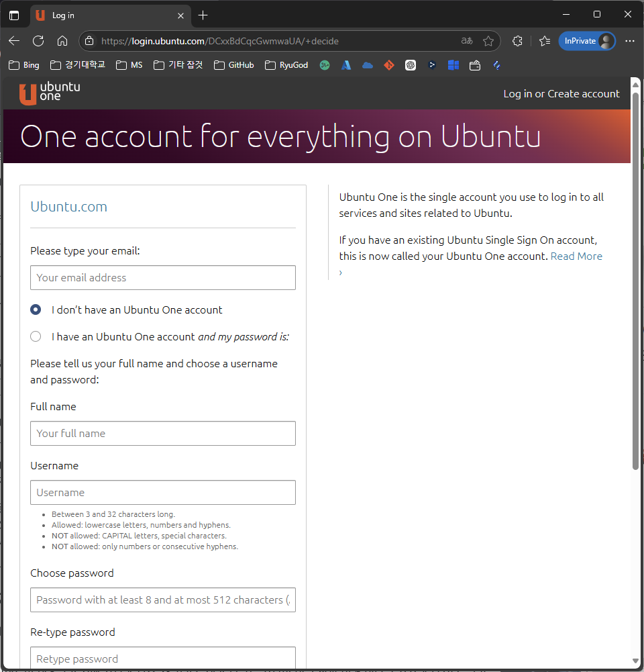Open the 경기대학교 bookmarks folder

click(78, 65)
